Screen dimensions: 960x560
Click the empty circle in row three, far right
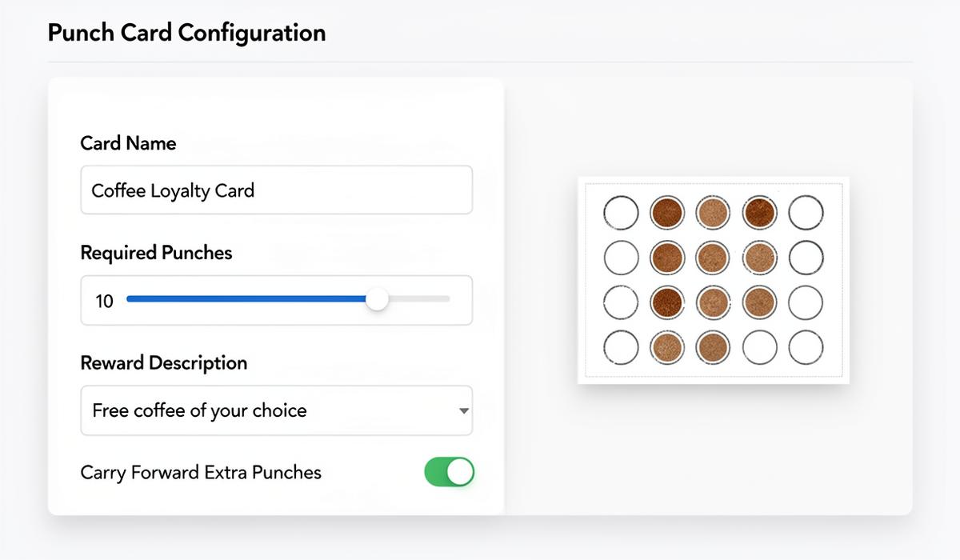[x=806, y=302]
